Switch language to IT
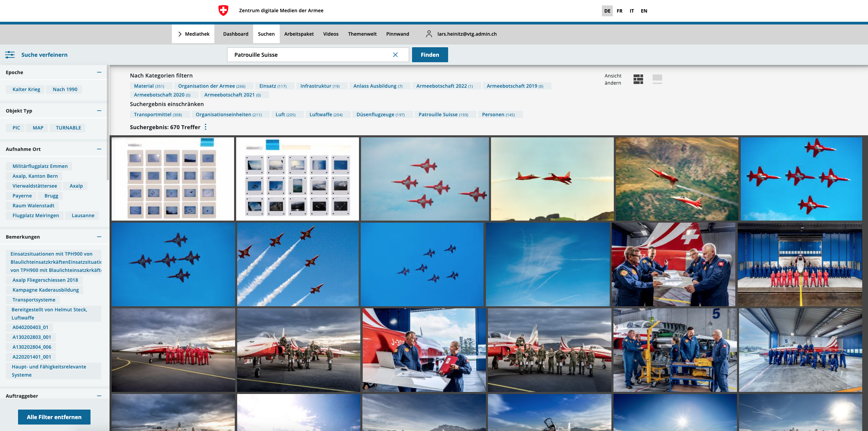 tap(632, 11)
